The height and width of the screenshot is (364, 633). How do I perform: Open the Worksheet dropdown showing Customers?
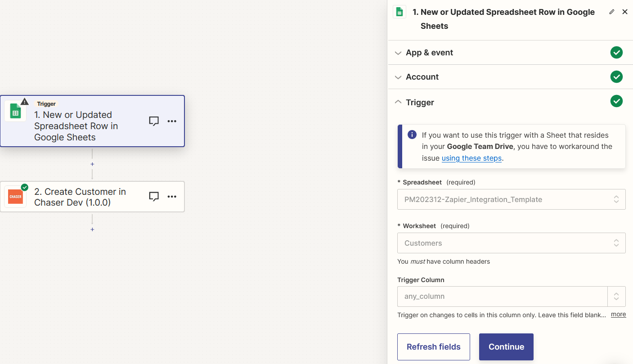[x=511, y=243]
